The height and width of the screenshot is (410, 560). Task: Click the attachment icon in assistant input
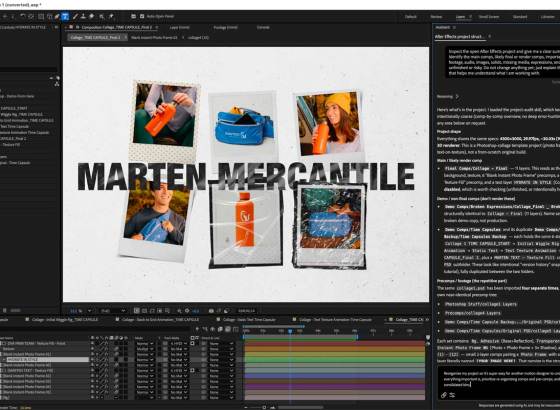[444, 395]
